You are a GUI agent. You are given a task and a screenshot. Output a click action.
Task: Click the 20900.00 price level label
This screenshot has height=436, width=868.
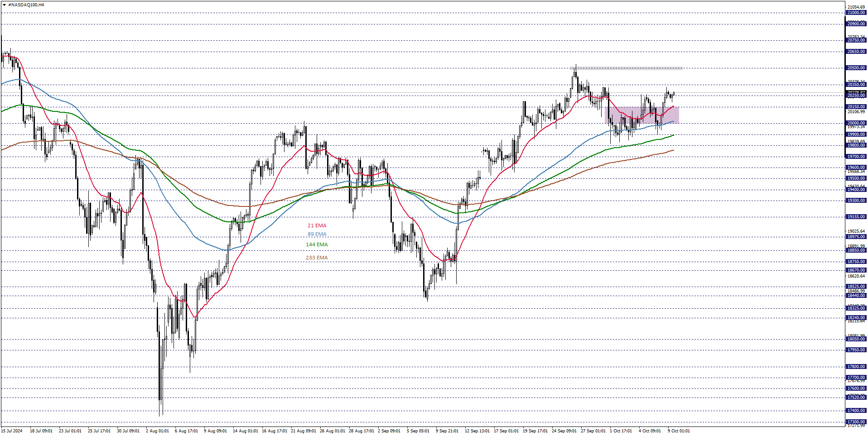pyautogui.click(x=856, y=24)
